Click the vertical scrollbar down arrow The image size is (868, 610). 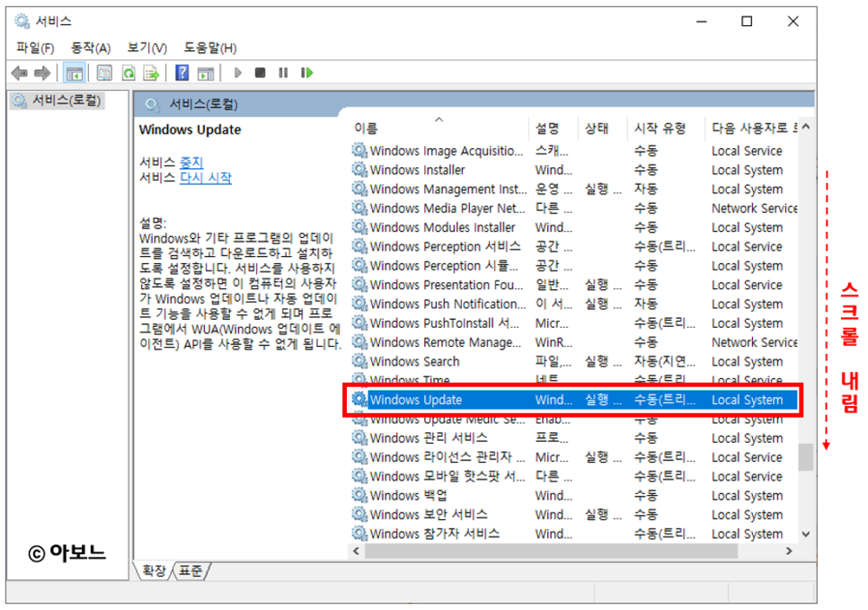[806, 535]
